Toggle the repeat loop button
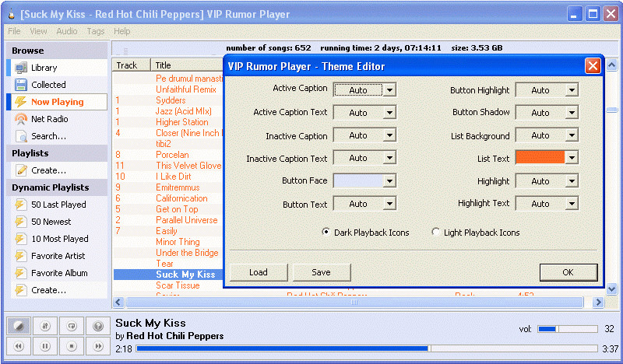Image resolution: width=623 pixels, height=364 pixels. [x=72, y=327]
